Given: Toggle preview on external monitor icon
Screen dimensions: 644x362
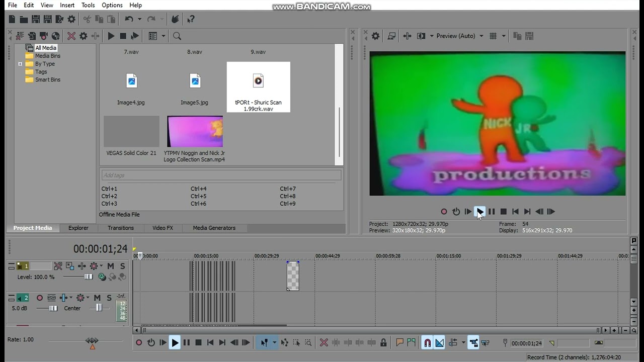Looking at the screenshot, I should (391, 36).
